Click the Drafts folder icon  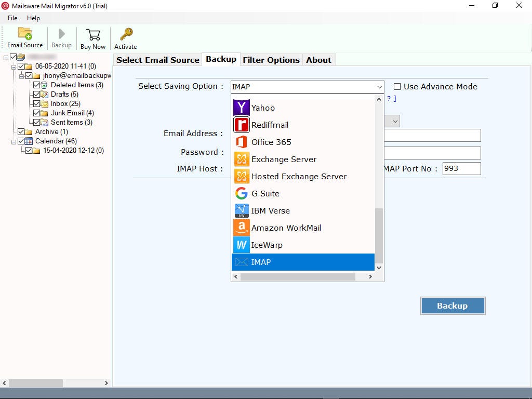pos(45,95)
